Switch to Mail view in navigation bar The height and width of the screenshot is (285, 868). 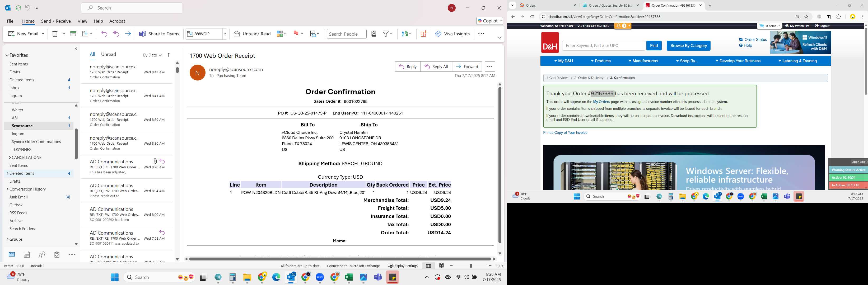coord(12,255)
